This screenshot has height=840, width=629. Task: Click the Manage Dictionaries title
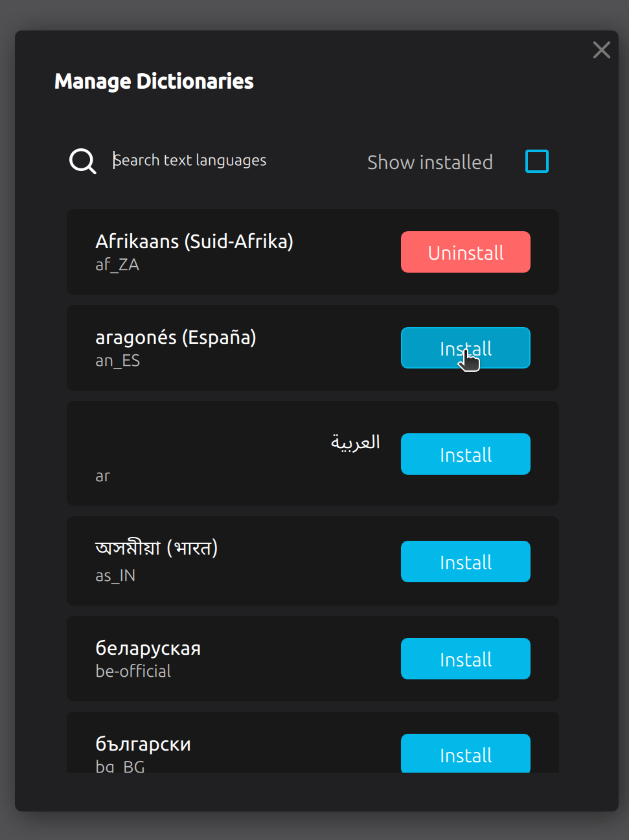tap(154, 81)
